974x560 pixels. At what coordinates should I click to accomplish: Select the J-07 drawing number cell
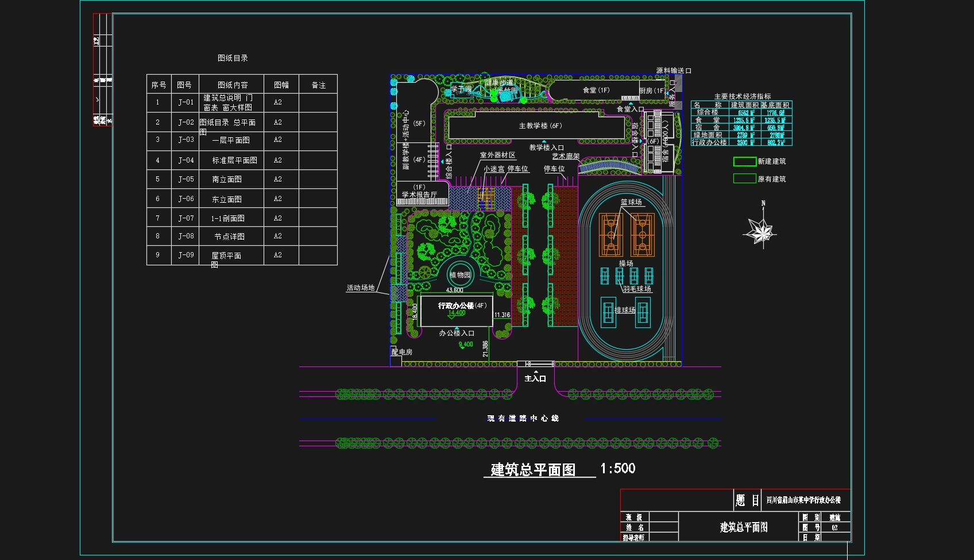tap(185, 218)
